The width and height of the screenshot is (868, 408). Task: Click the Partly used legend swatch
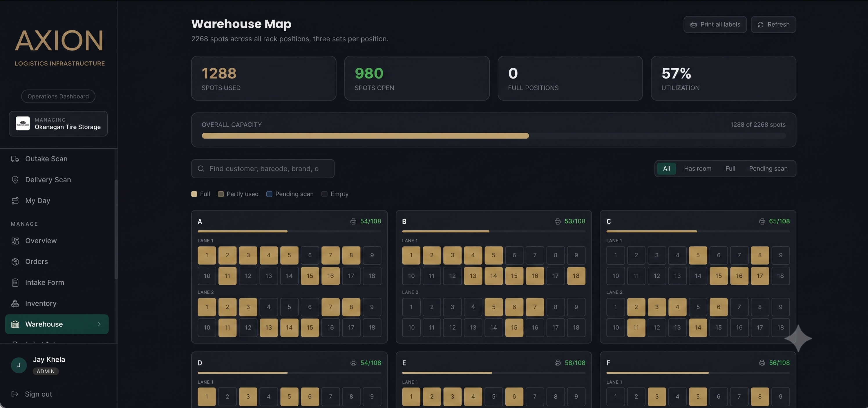[x=221, y=194]
